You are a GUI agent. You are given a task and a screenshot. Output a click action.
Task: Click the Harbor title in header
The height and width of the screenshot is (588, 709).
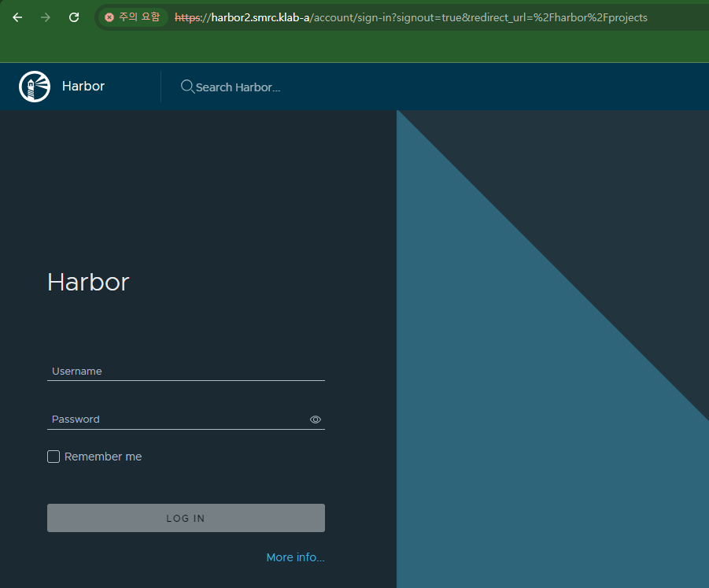click(83, 86)
